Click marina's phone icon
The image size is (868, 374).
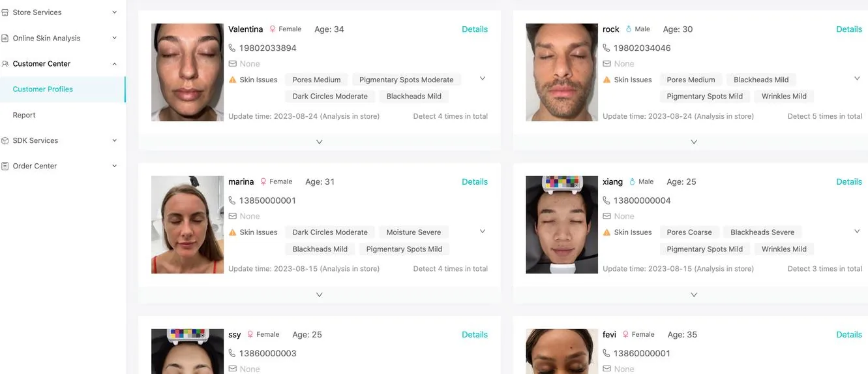click(x=232, y=200)
